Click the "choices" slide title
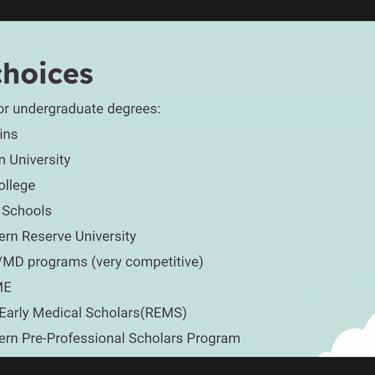375x375 pixels. point(46,74)
